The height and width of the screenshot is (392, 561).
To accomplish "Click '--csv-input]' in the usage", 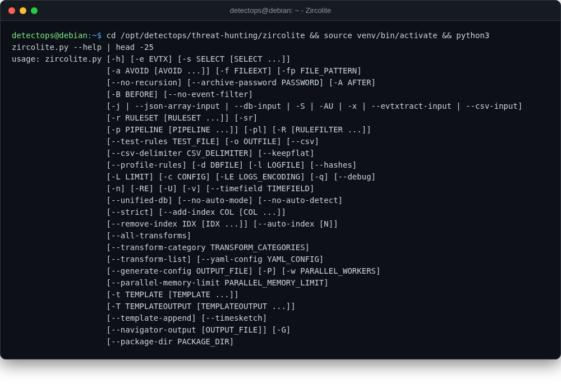I will (494, 106).
